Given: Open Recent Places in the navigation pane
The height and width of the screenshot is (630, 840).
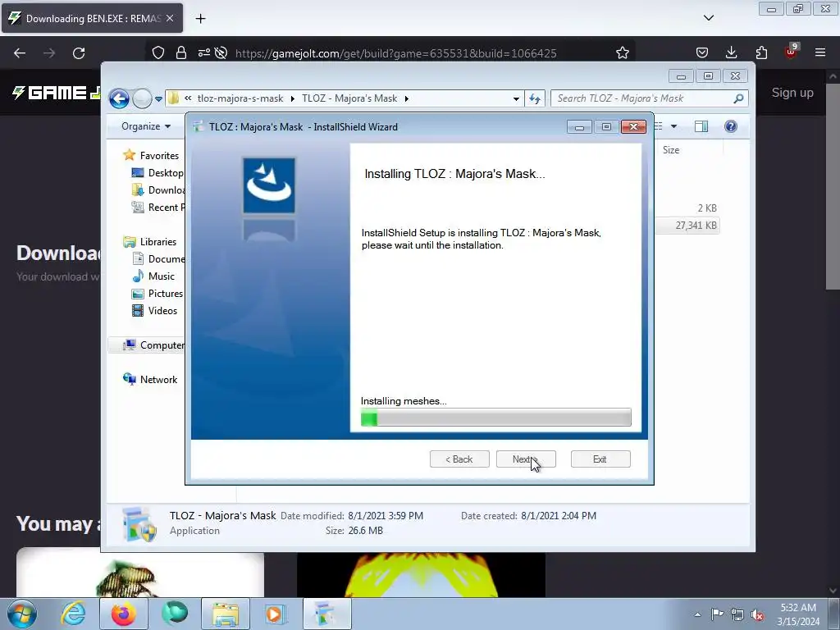Looking at the screenshot, I should (x=158, y=208).
